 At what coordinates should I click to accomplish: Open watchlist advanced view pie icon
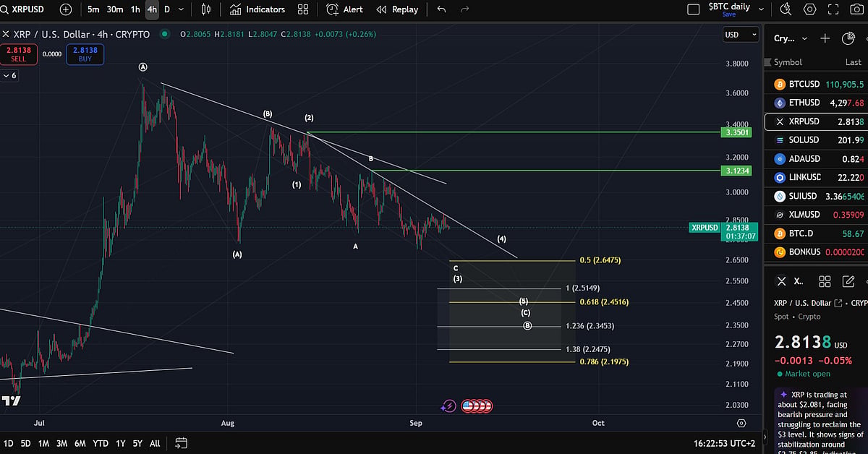849,38
